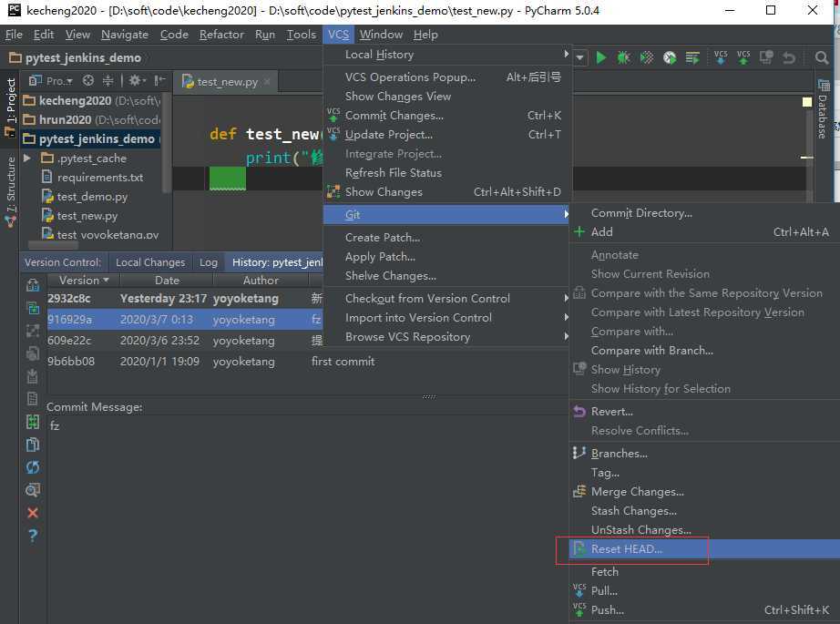The image size is (840, 624).
Task: Click the show history toolbar icon
Action: [766, 57]
